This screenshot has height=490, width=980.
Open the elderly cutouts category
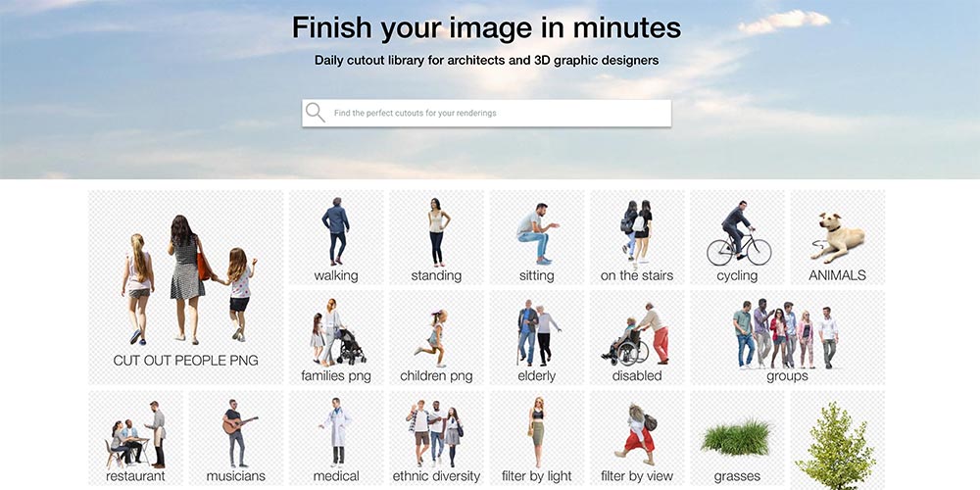[x=537, y=337]
